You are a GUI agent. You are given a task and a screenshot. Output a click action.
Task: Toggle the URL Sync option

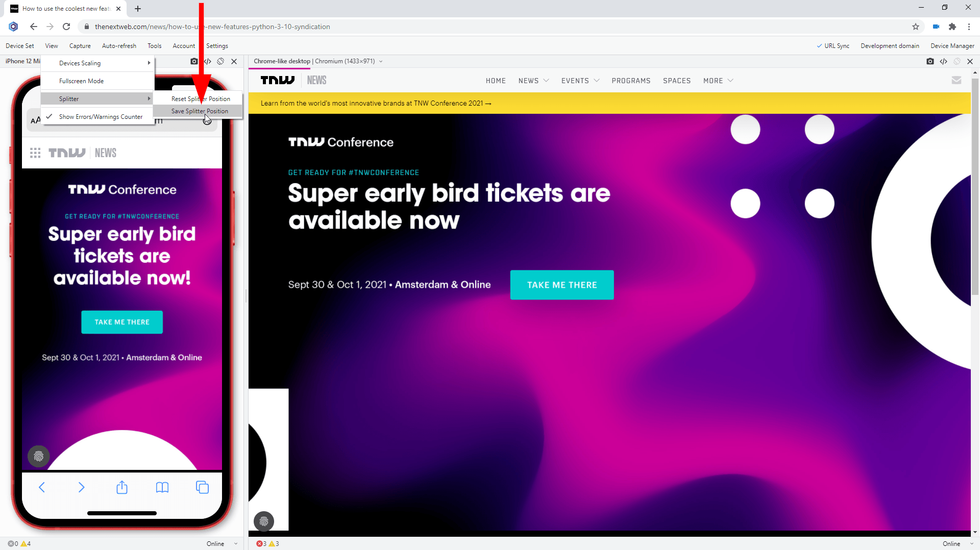[833, 46]
